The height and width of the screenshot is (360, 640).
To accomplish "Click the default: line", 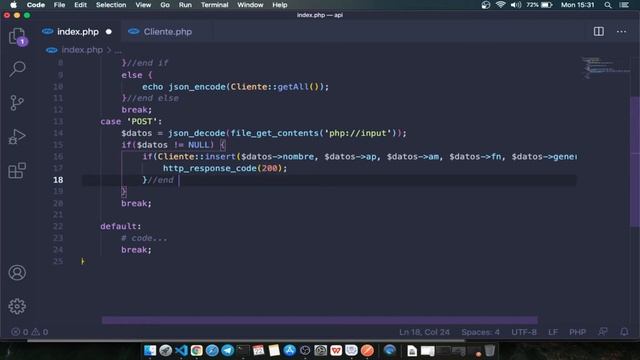I will (x=120, y=226).
